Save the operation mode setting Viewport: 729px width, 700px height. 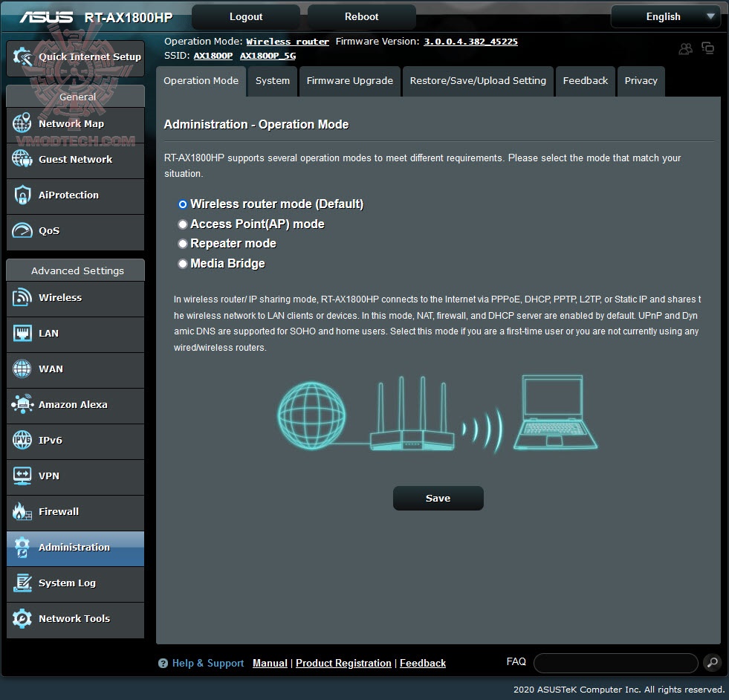pos(438,499)
